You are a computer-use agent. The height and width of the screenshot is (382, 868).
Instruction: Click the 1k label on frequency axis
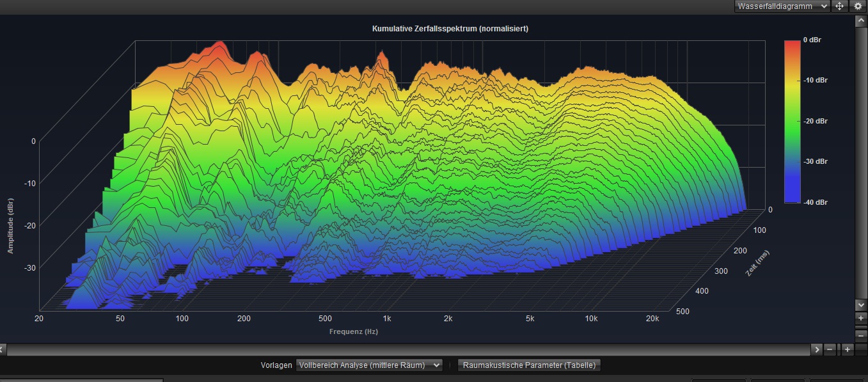386,318
